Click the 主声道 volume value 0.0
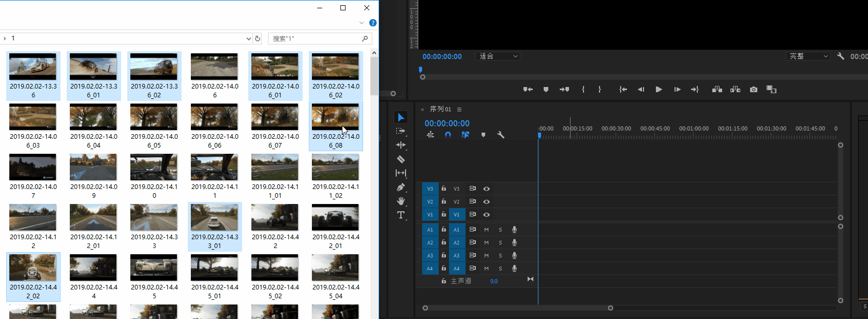 point(494,281)
